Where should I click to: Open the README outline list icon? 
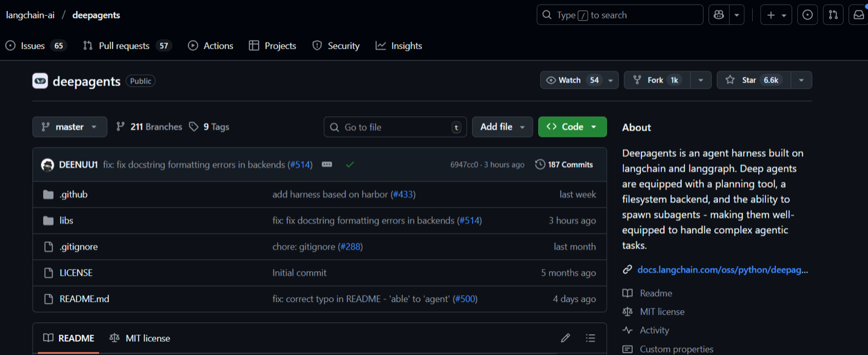(x=590, y=338)
